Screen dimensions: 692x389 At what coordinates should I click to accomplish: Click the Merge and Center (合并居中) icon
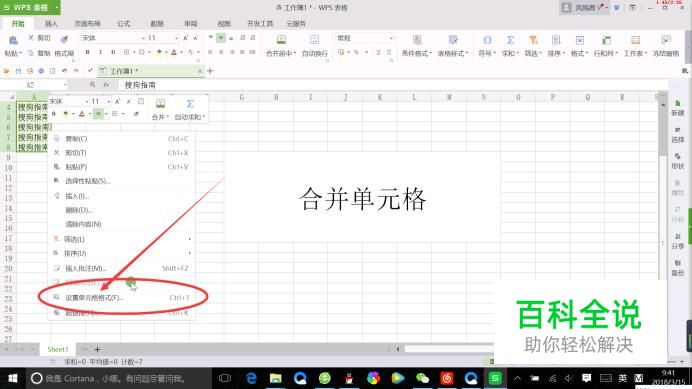click(281, 40)
